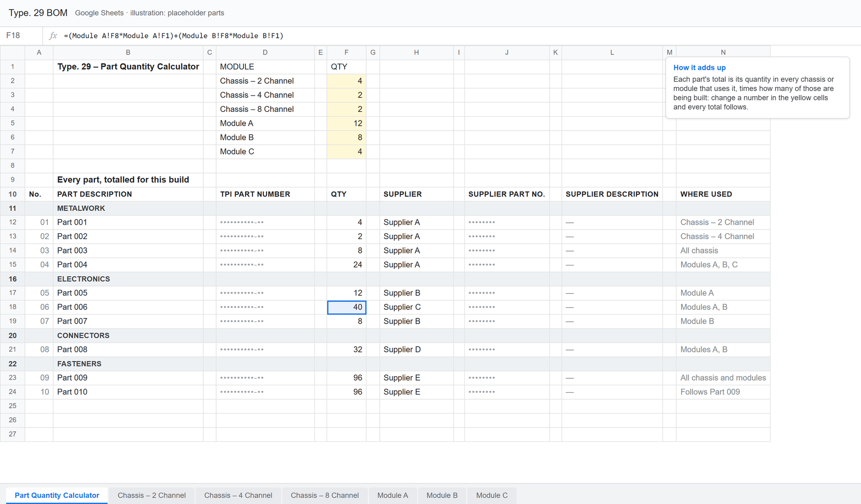Select column L header
Viewport: 861px width, 504px height.
pyautogui.click(x=612, y=53)
